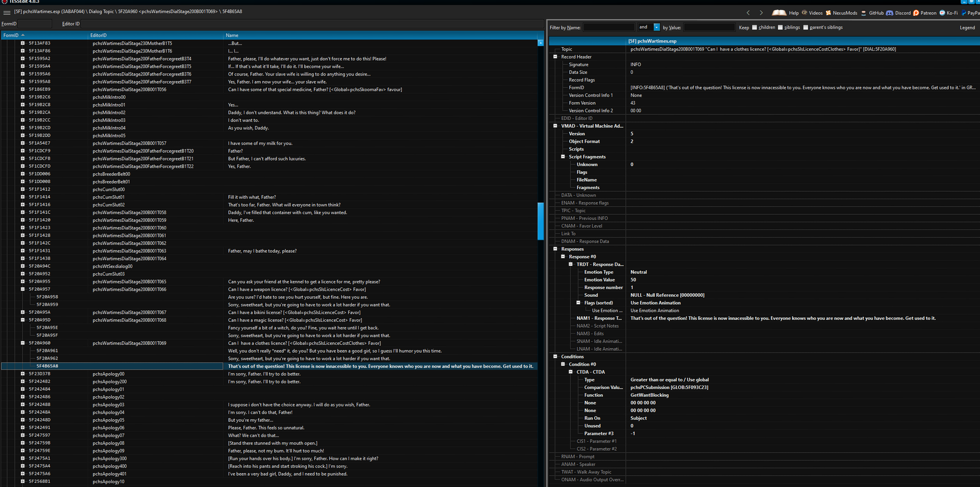This screenshot has height=487, width=980.
Task: Click the left pane vertical scrollbar thumb
Action: 541,221
